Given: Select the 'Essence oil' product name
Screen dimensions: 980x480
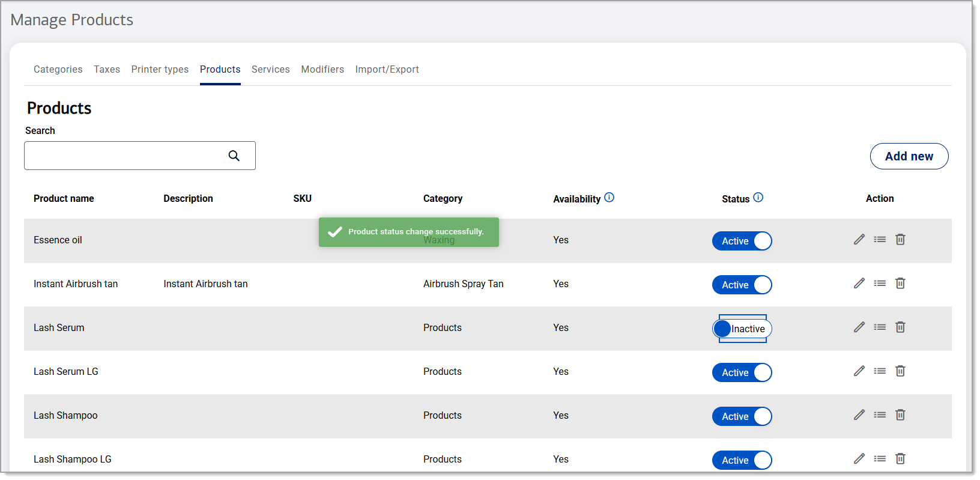Looking at the screenshot, I should point(58,240).
